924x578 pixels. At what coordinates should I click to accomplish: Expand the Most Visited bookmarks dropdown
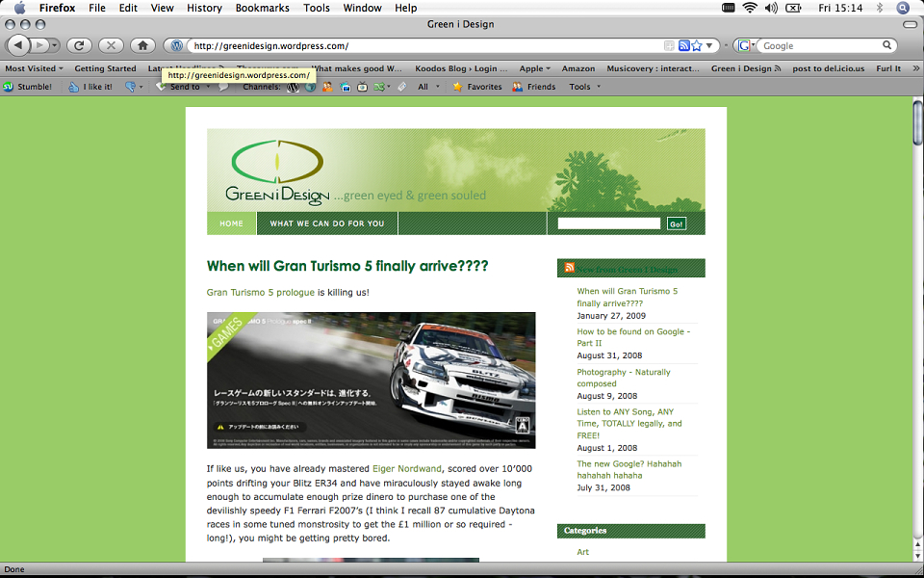point(34,68)
